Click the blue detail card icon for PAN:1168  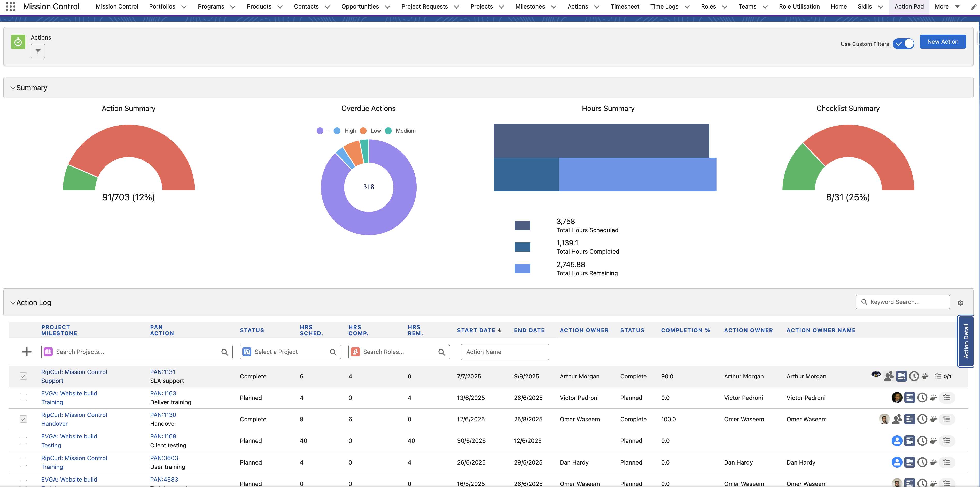coord(910,441)
